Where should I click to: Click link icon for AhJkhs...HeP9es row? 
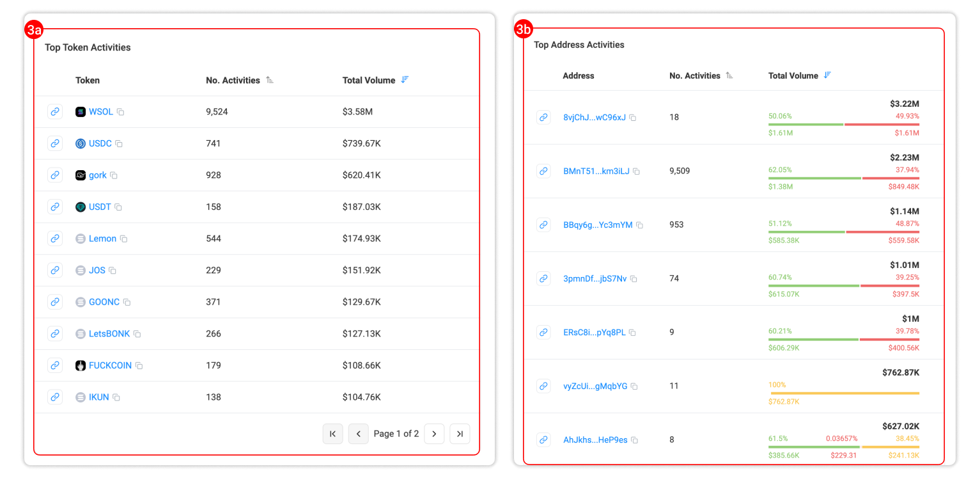(x=543, y=440)
